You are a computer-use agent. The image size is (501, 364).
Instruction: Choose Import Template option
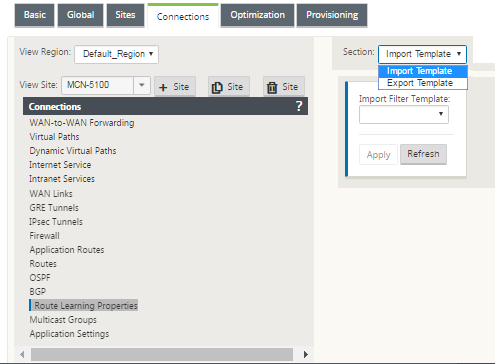[422, 71]
